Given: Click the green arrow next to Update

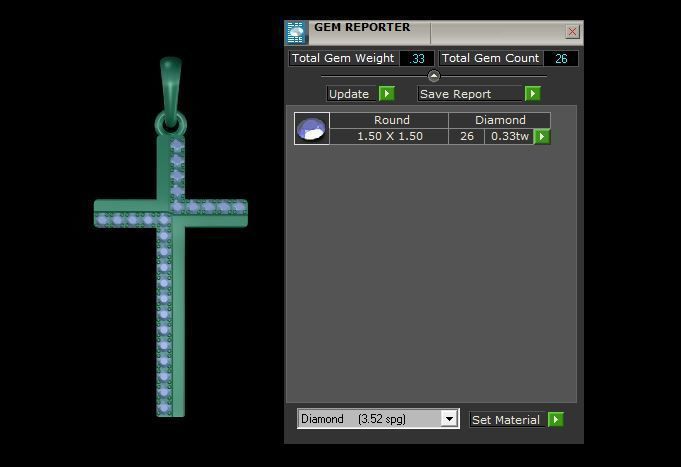Looking at the screenshot, I should coord(387,94).
